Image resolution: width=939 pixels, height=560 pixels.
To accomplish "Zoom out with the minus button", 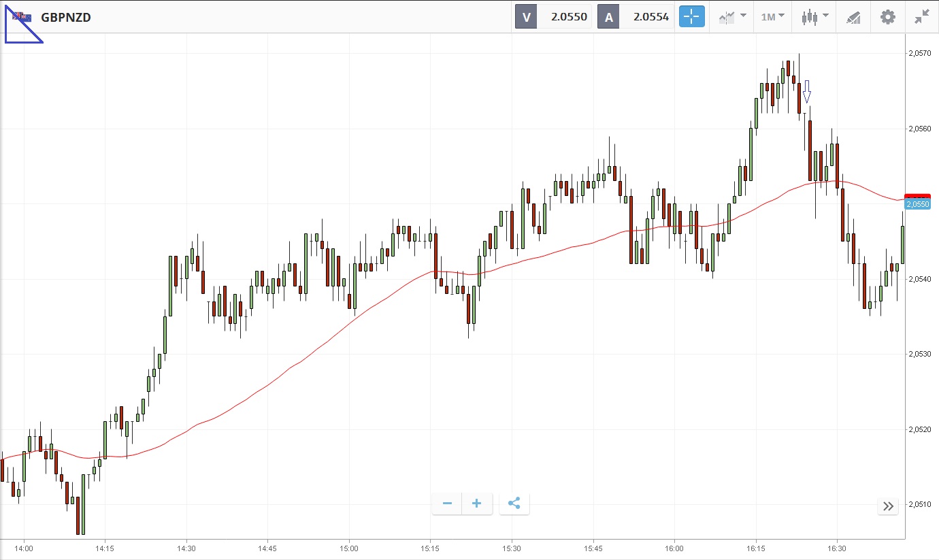I will (x=447, y=504).
